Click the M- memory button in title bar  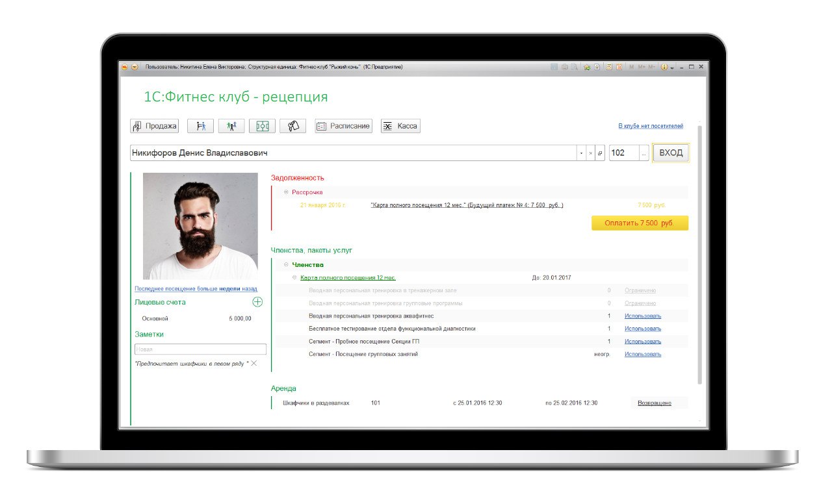652,67
